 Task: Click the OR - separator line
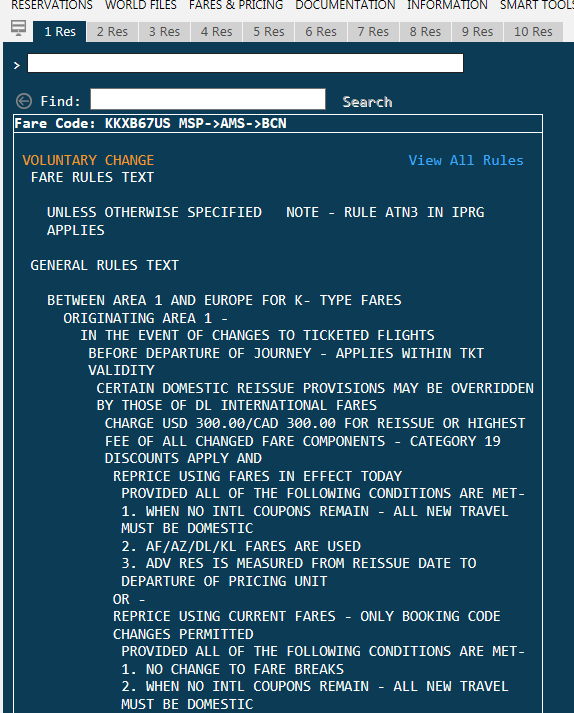click(x=129, y=599)
